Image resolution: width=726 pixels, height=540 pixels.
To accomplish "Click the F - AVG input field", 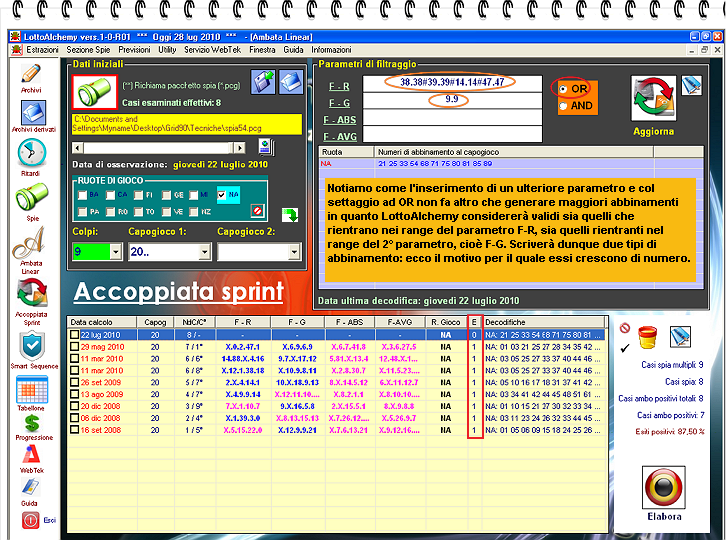I will click(452, 134).
